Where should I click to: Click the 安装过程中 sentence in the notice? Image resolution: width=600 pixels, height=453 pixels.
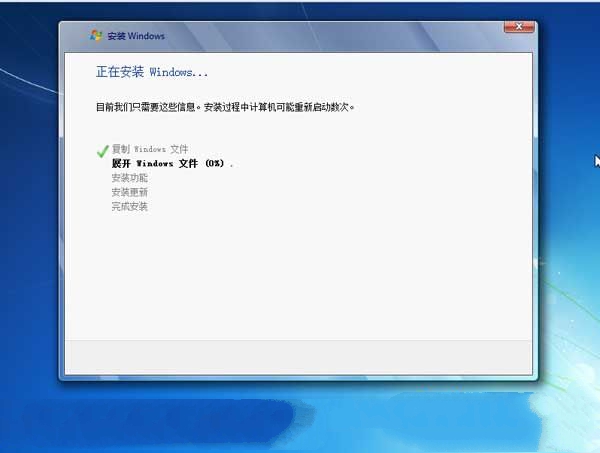(222, 106)
